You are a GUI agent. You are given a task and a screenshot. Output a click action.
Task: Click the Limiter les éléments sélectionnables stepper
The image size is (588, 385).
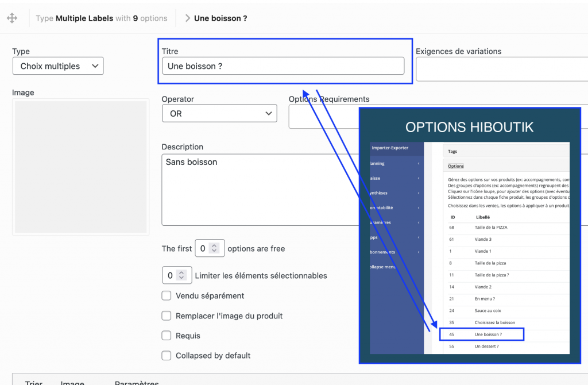tap(181, 276)
